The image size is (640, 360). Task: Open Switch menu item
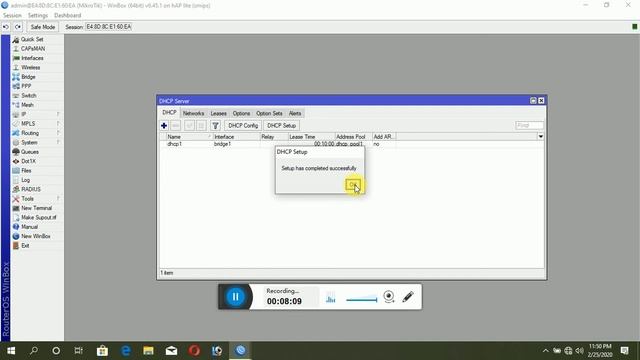(x=29, y=96)
